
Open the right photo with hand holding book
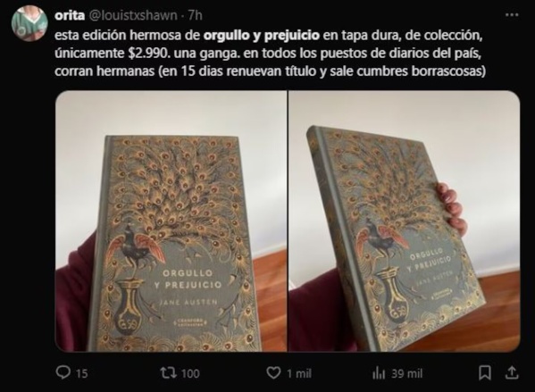tap(405, 221)
